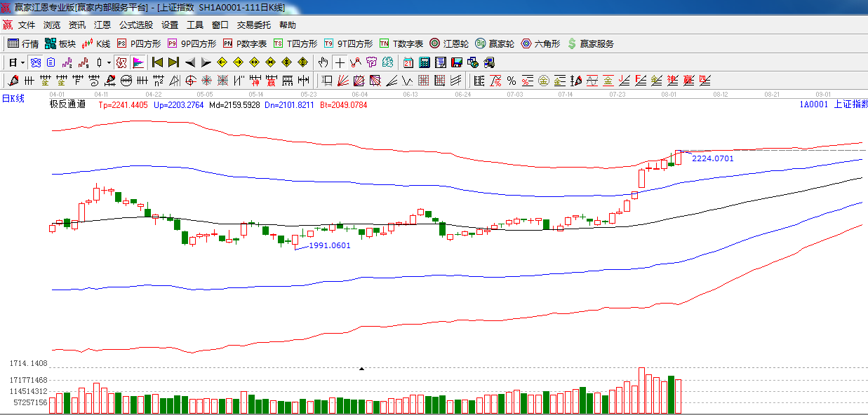Click the hand pan tool icon
The height and width of the screenshot is (415, 868).
323,62
